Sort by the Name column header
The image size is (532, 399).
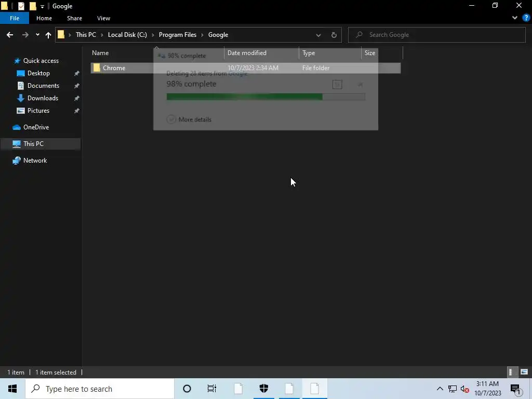coord(100,53)
